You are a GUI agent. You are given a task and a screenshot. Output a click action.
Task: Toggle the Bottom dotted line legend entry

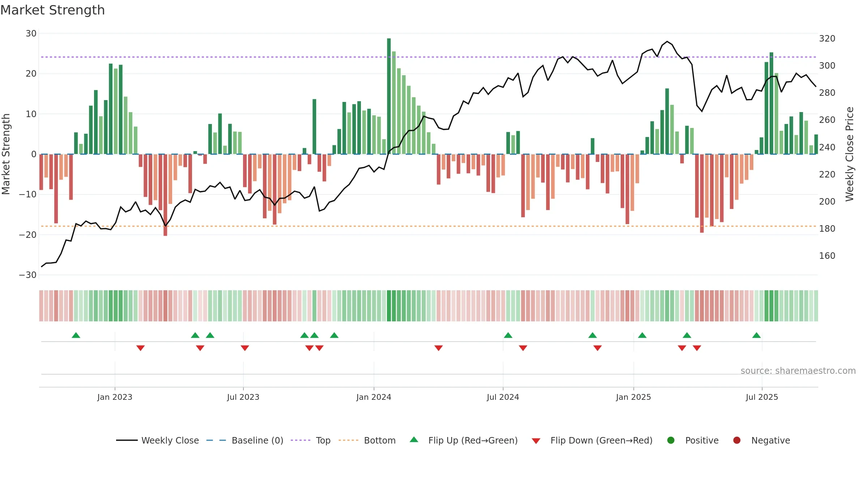click(367, 440)
